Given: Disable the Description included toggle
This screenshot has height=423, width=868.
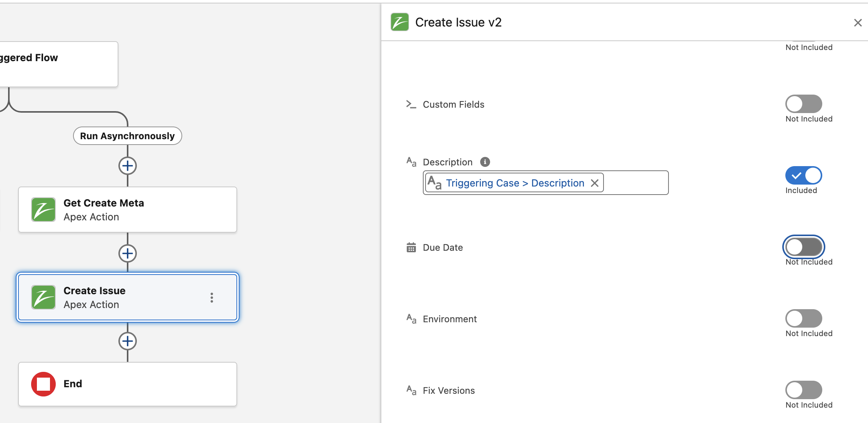Looking at the screenshot, I should (x=803, y=175).
